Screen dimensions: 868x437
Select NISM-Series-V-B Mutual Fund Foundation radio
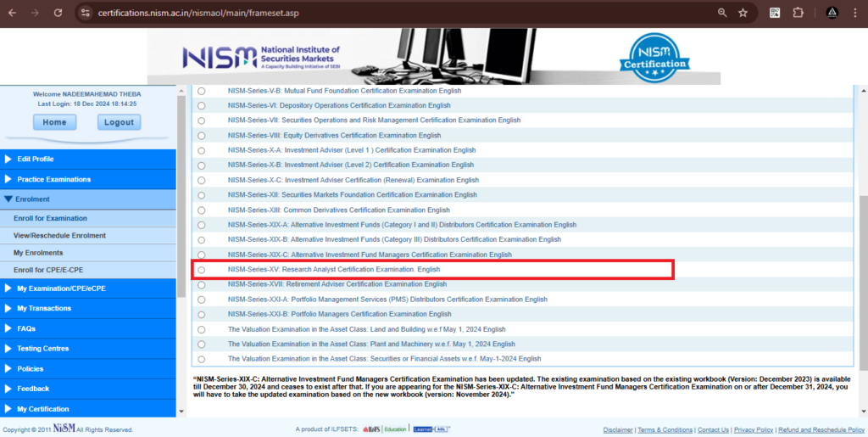coord(202,91)
